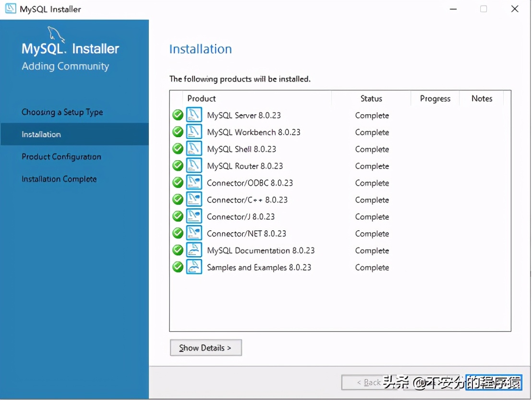Click the Complete status of MySQL Shell
Screen dimensions: 532x401
click(x=372, y=150)
